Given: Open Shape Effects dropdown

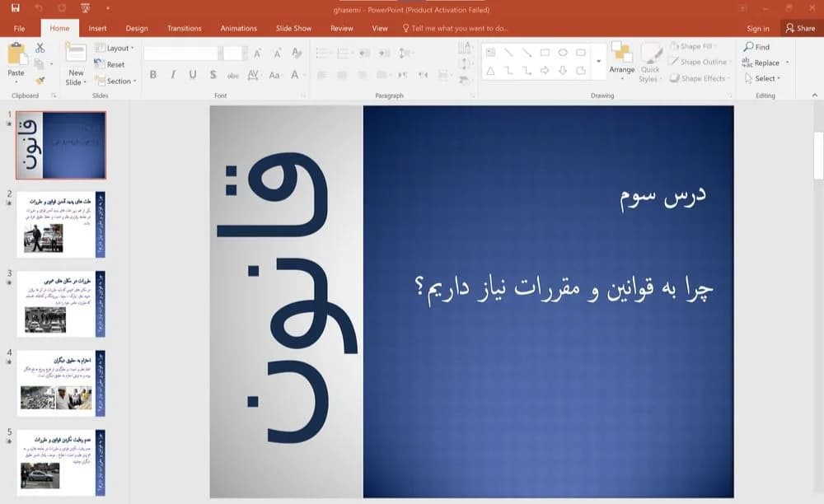Looking at the screenshot, I should pos(700,78).
